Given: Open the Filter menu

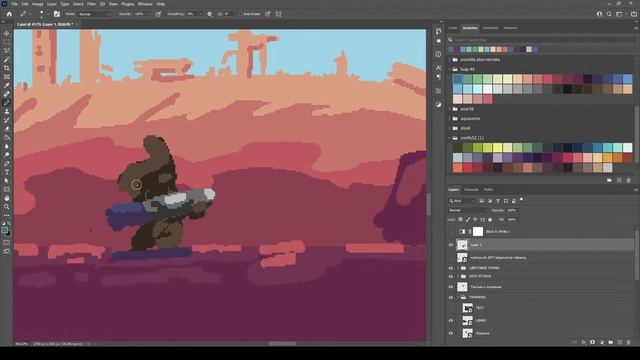Looking at the screenshot, I should point(91,4).
